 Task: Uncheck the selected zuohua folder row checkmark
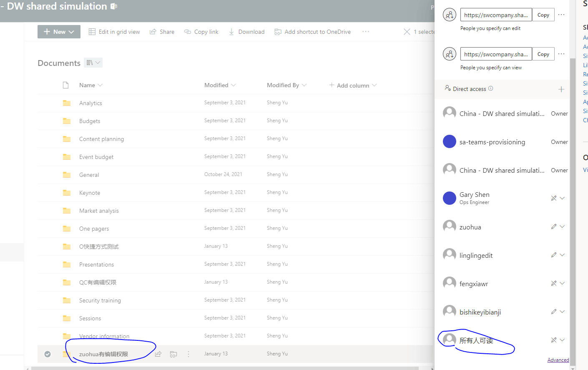(x=48, y=354)
